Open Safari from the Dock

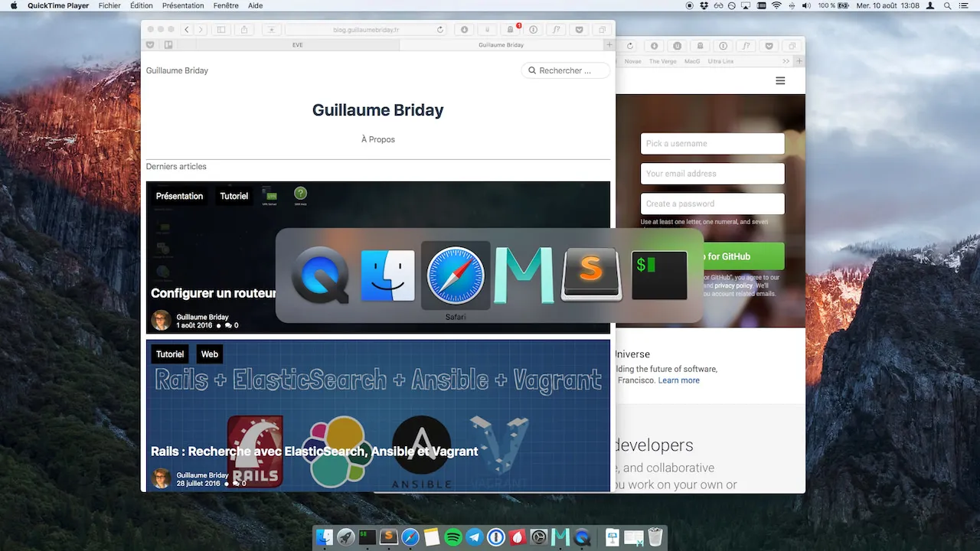click(x=410, y=537)
